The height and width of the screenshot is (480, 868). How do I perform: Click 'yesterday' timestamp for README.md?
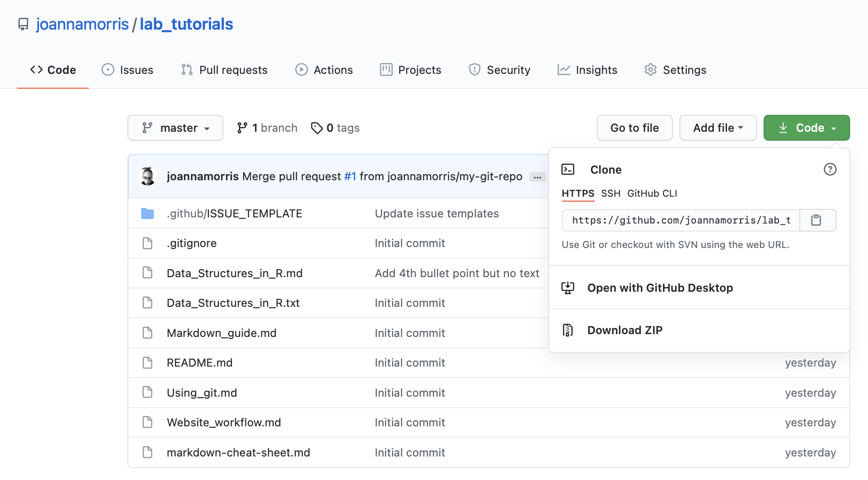810,362
